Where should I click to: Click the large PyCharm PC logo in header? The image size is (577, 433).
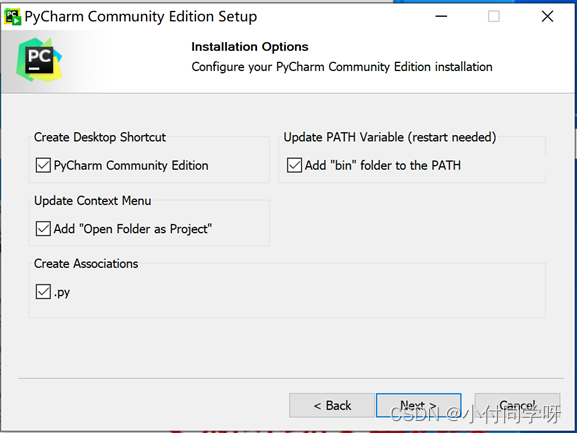(39, 60)
